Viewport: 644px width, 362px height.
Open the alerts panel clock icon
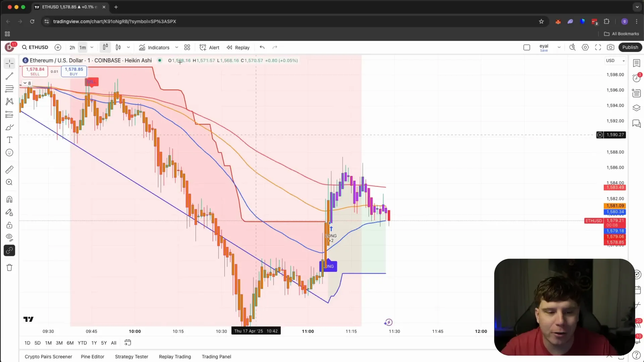pyautogui.click(x=636, y=78)
